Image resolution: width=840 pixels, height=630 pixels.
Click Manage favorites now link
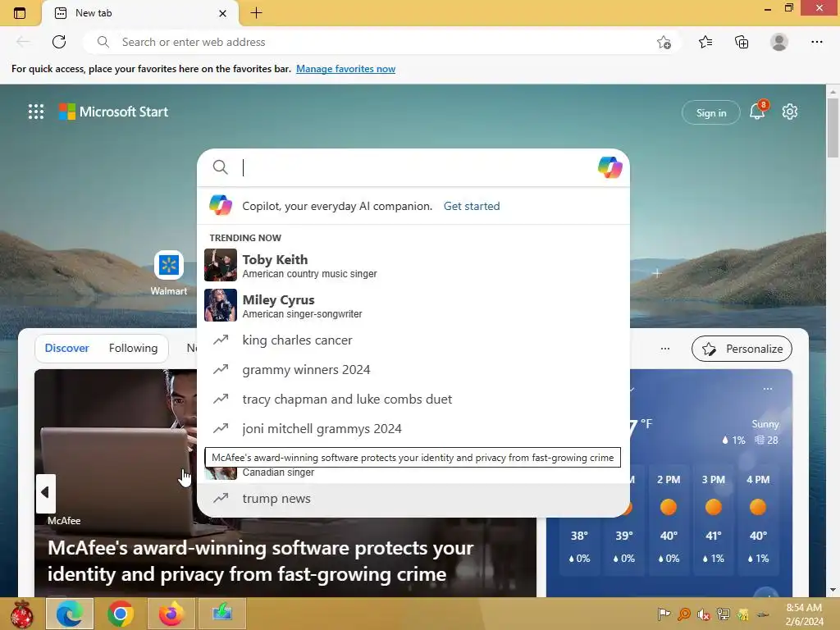[345, 69]
